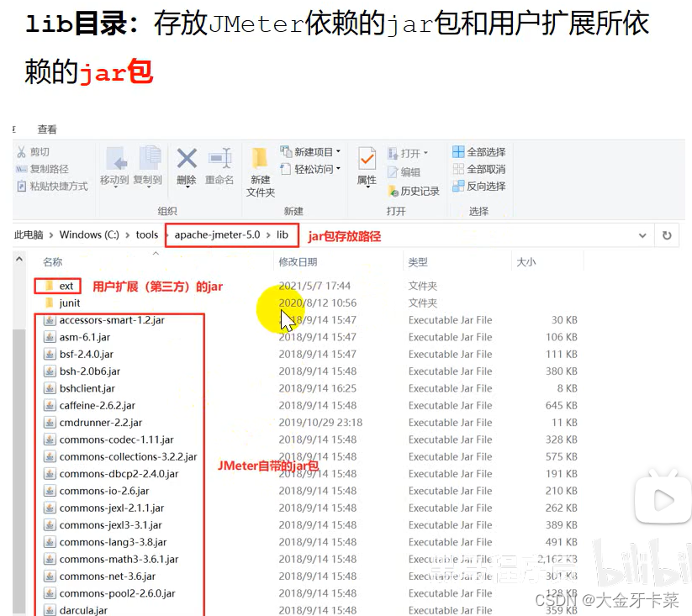
Task: Open the Easy access (轻松访问) dropdown
Action: [x=311, y=169]
